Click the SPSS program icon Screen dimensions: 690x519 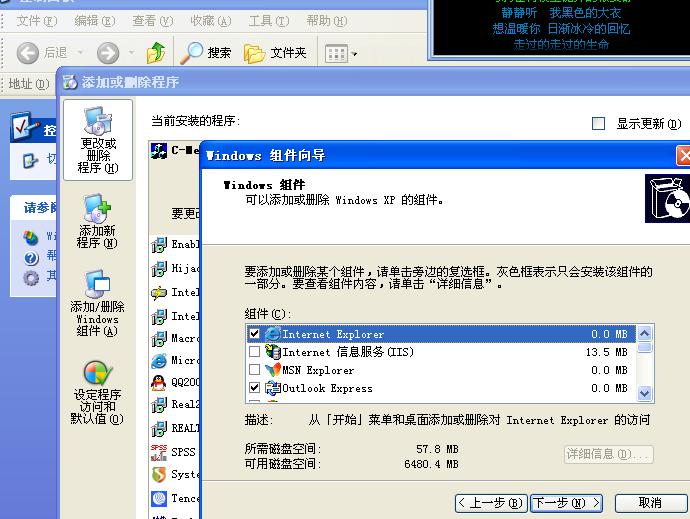tap(159, 452)
